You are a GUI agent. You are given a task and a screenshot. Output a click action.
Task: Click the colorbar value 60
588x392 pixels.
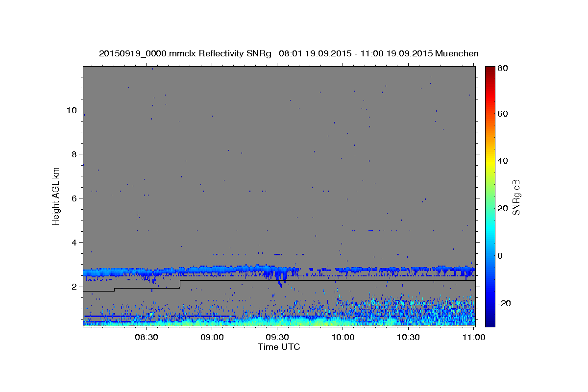point(502,114)
